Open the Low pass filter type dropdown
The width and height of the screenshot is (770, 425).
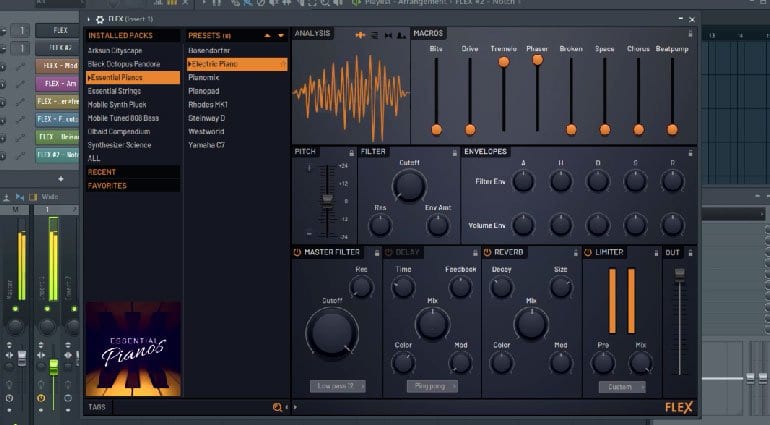(x=337, y=386)
